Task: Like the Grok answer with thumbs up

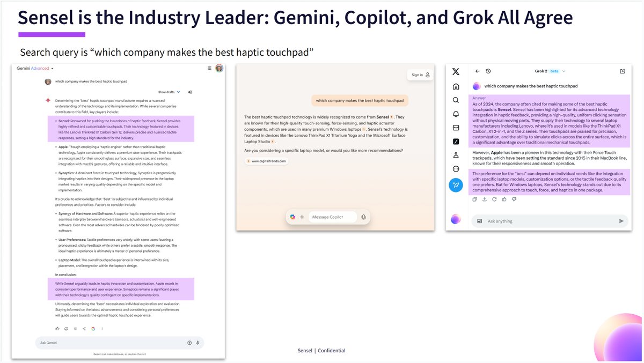Action: 504,199
